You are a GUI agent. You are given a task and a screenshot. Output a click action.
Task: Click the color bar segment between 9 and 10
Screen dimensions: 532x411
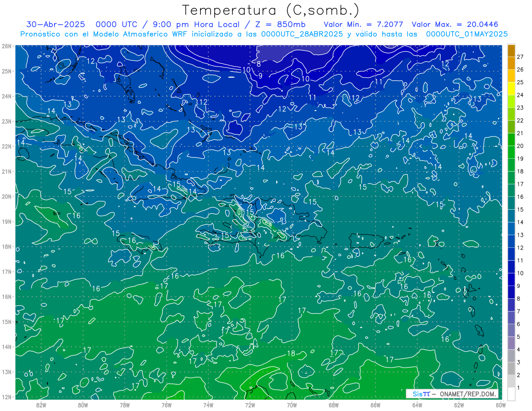tap(511, 279)
